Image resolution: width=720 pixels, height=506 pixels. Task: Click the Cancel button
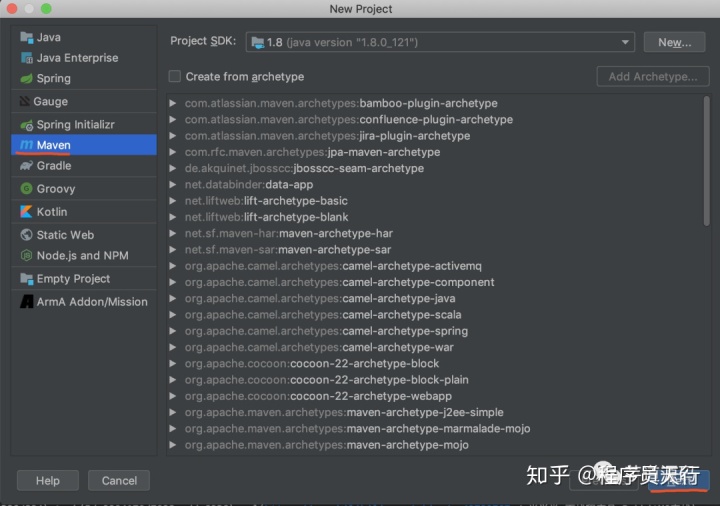click(119, 481)
